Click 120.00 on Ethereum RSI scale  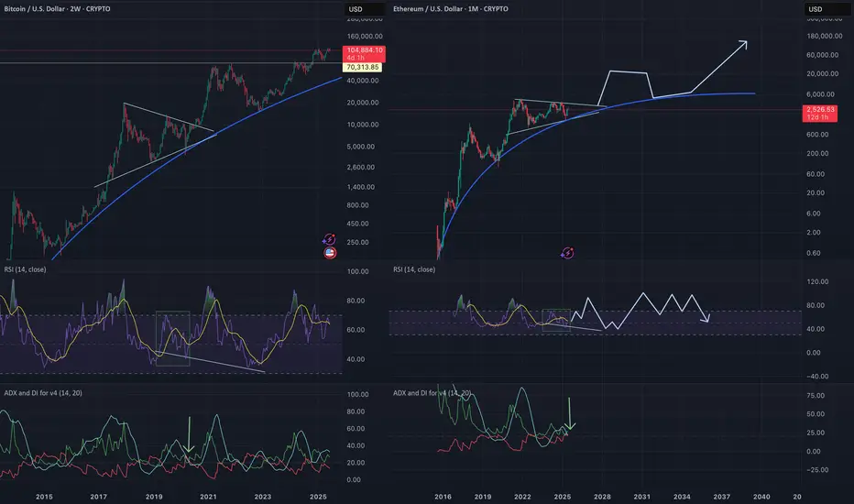point(817,281)
